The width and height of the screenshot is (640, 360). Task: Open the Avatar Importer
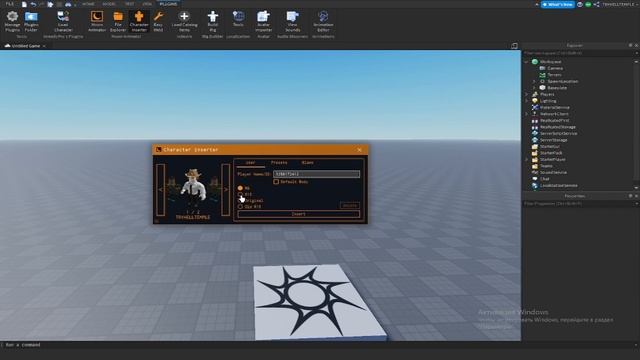click(263, 21)
